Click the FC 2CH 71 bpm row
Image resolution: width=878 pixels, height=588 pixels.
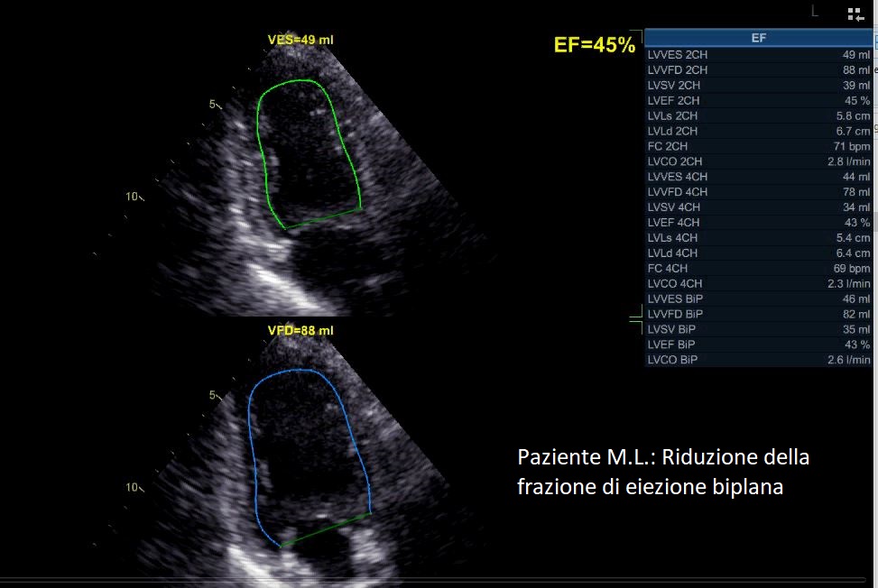click(758, 146)
